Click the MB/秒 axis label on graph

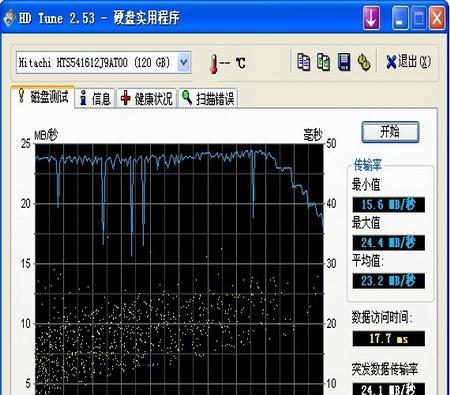[x=46, y=135]
